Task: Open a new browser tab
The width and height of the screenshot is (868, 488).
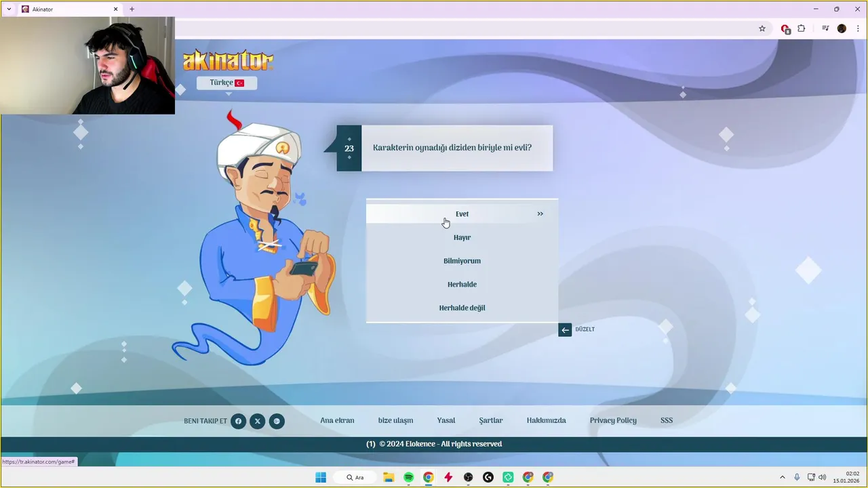Action: click(132, 9)
